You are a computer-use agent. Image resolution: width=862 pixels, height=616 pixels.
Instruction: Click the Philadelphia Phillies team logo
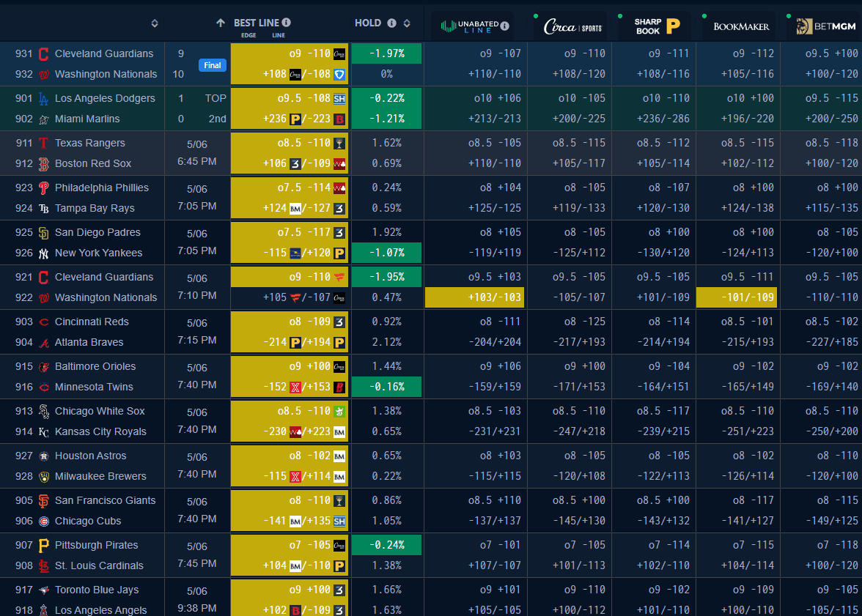click(x=44, y=188)
